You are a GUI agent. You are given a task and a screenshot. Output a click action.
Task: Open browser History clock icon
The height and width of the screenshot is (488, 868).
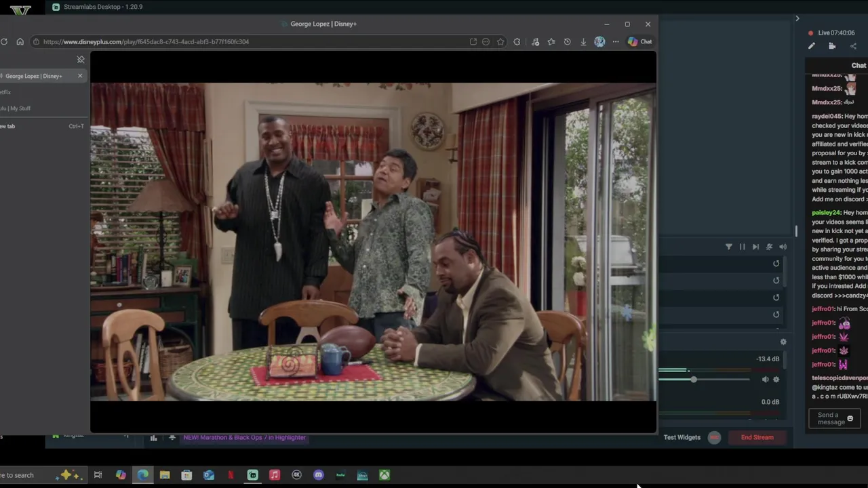click(567, 41)
